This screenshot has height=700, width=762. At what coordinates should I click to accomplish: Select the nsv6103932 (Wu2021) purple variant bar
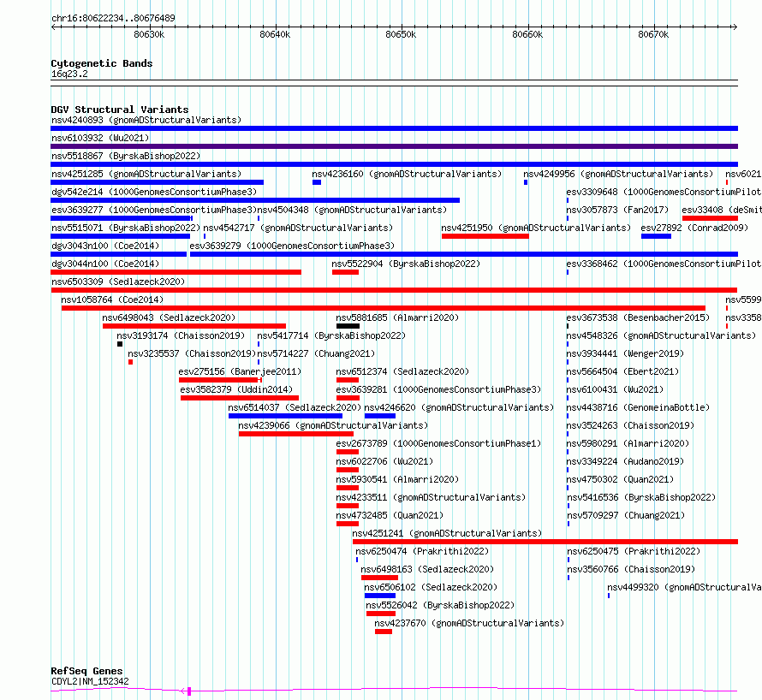point(394,146)
